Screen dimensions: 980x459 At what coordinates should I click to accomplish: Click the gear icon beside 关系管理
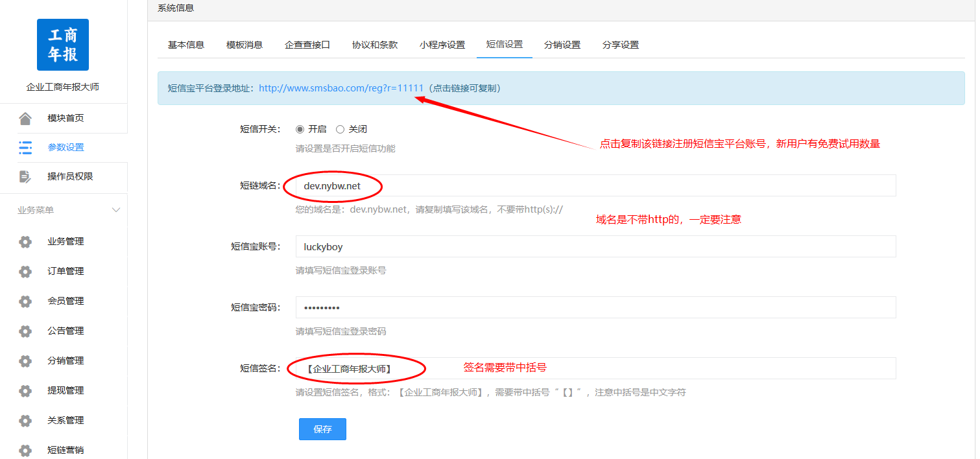pos(25,421)
